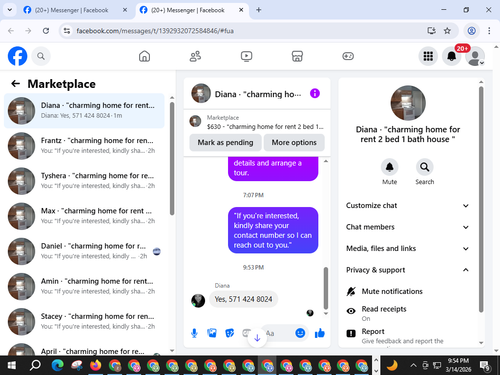Click the conversation list scrollbar
The width and height of the screenshot is (500, 375).
pyautogui.click(x=172, y=158)
